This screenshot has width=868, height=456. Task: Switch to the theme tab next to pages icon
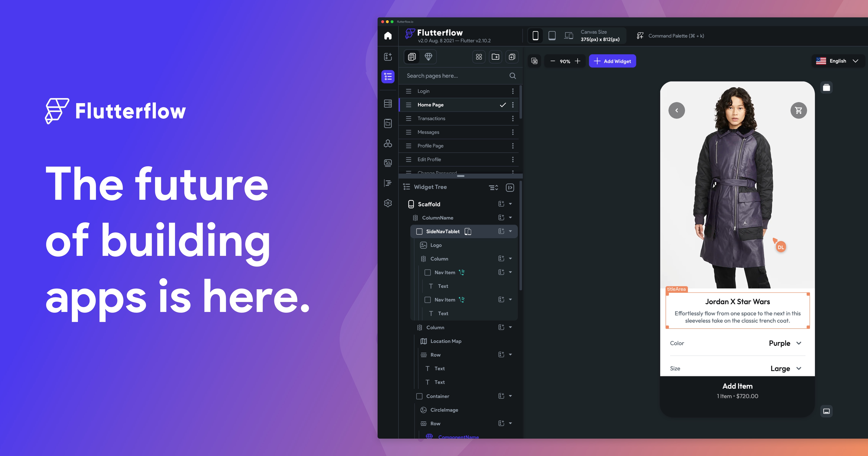tap(429, 57)
